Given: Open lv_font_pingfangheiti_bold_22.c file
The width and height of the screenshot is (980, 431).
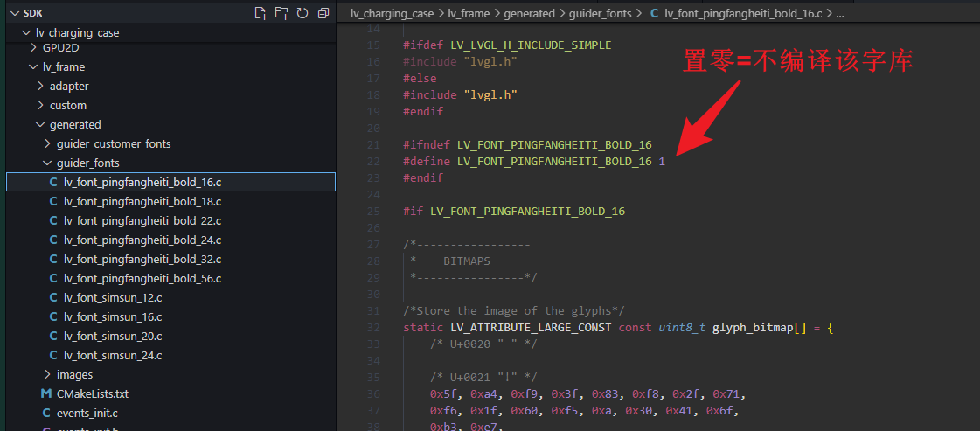Looking at the screenshot, I should [x=142, y=221].
